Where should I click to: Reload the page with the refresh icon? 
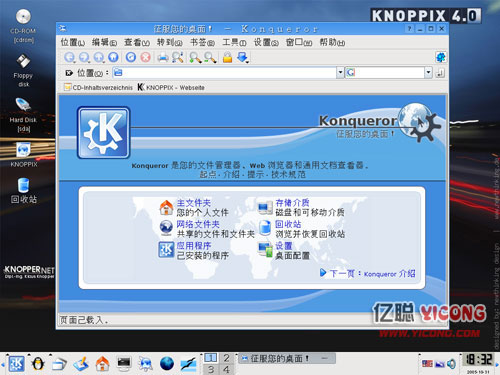click(x=131, y=57)
